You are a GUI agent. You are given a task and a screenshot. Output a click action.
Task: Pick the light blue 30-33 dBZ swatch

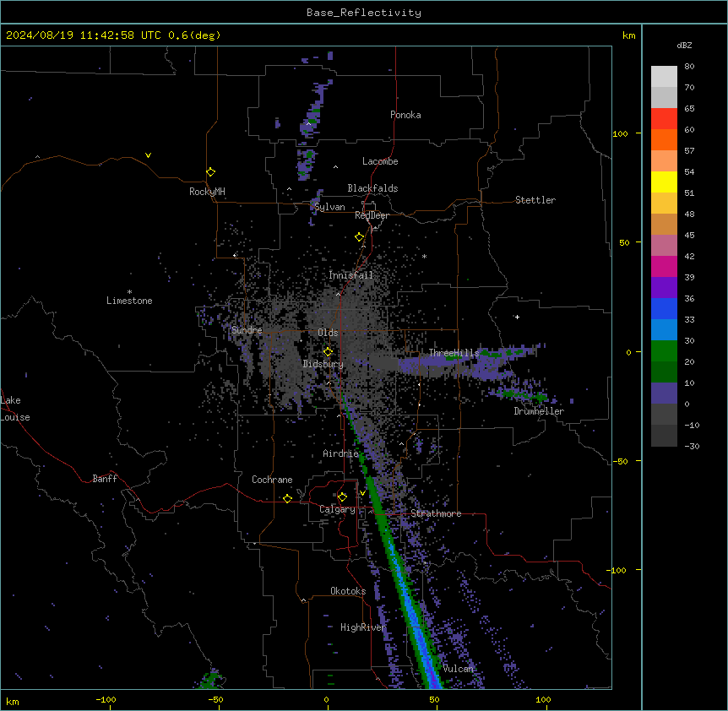664,330
